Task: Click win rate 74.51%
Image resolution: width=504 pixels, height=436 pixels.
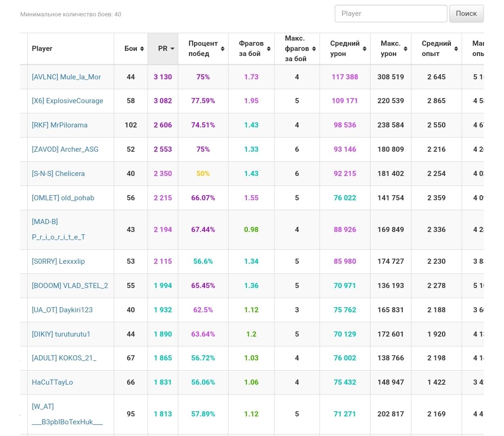Action: pyautogui.click(x=203, y=125)
